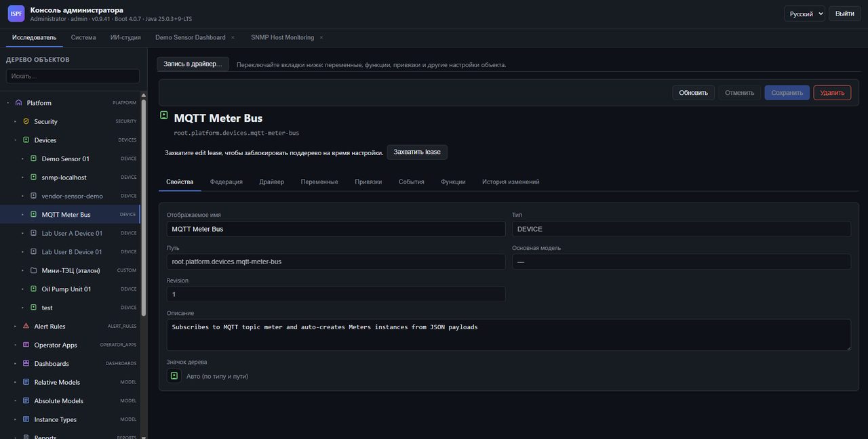
Task: Click the Удалить button
Action: (832, 93)
